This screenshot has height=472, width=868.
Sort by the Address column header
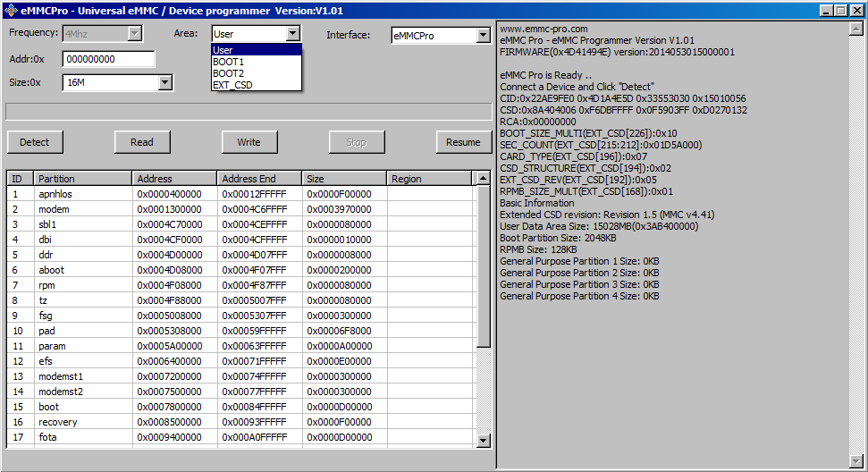(175, 179)
